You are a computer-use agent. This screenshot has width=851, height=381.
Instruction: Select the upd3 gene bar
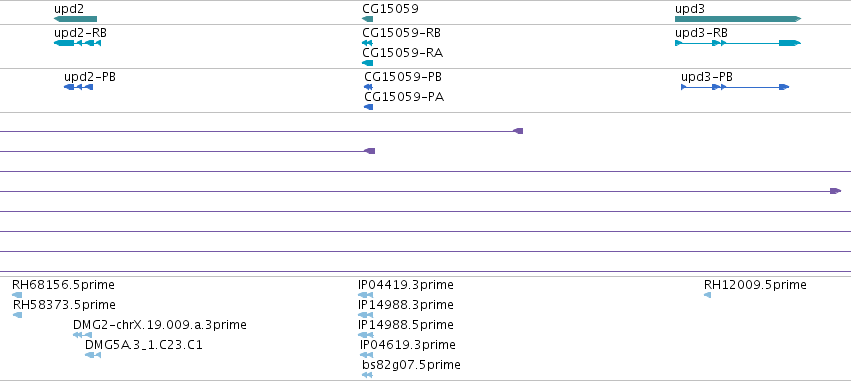click(x=738, y=19)
